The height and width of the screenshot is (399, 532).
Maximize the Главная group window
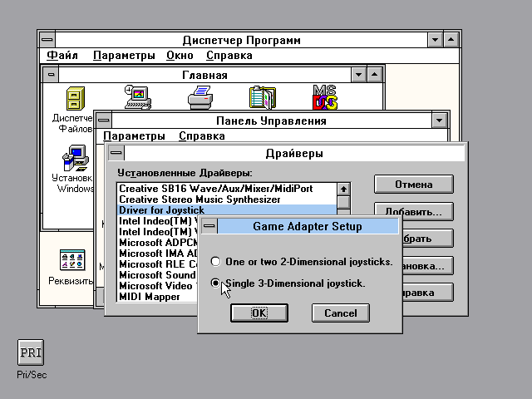click(375, 75)
